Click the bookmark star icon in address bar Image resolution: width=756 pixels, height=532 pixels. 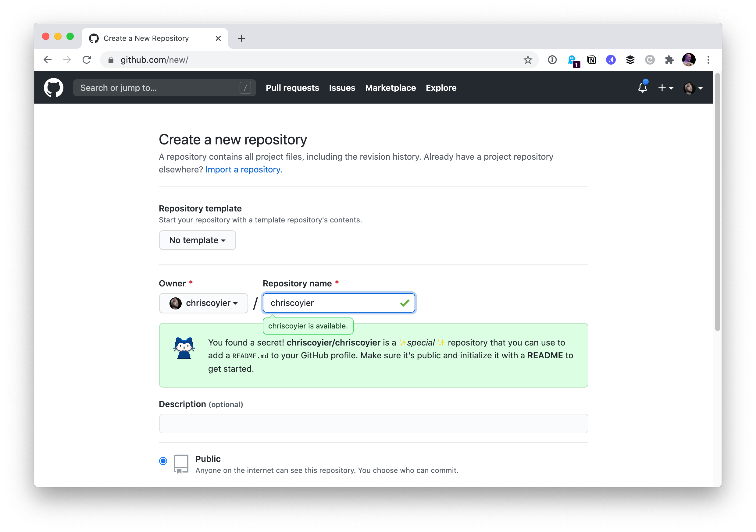[528, 60]
